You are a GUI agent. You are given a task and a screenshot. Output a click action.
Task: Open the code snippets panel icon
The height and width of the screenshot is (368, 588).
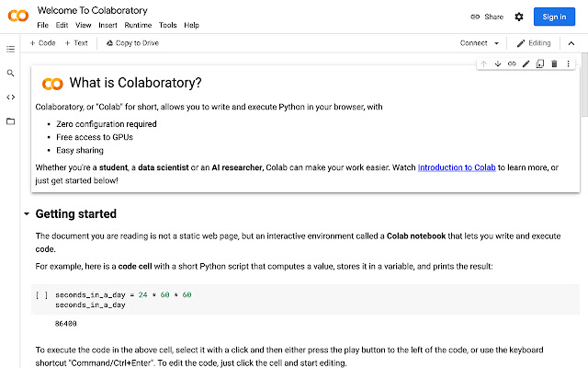tap(10, 98)
